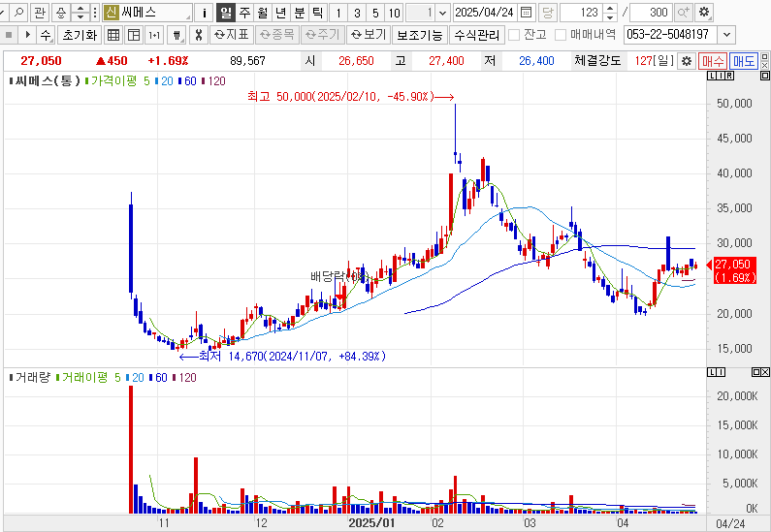Open chart settings gear in top toolbar

(x=704, y=13)
